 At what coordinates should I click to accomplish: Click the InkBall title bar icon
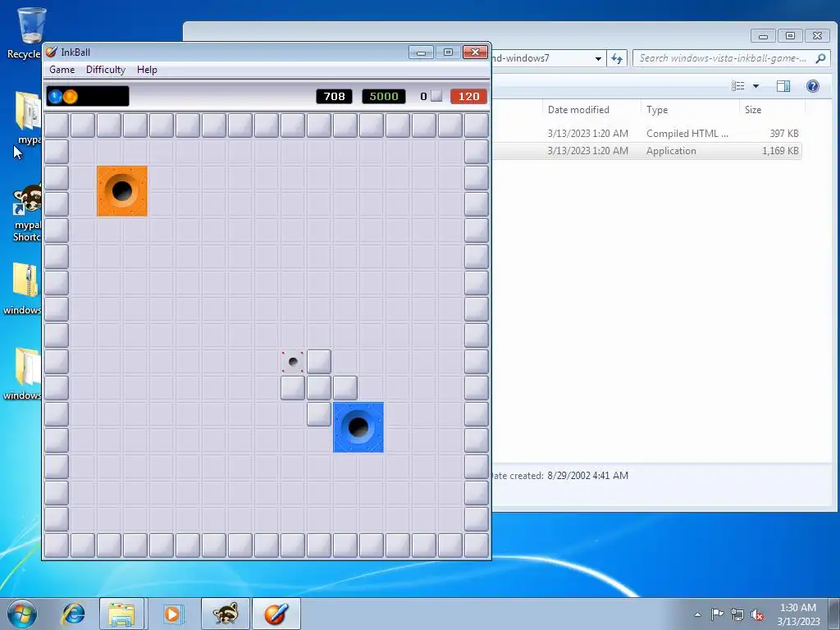[x=52, y=52]
